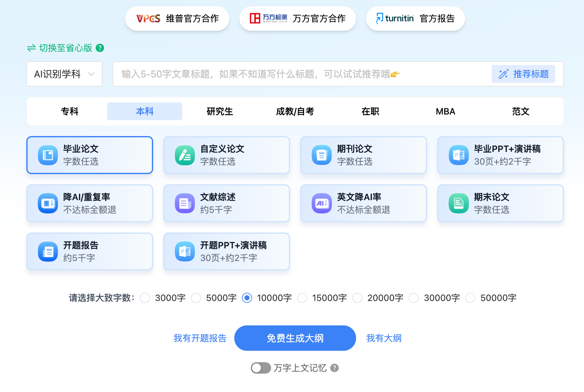Viewport: 584px width, 392px height.
Task: Click the swap arrows icon for 切换至省心版
Action: pyautogui.click(x=31, y=48)
